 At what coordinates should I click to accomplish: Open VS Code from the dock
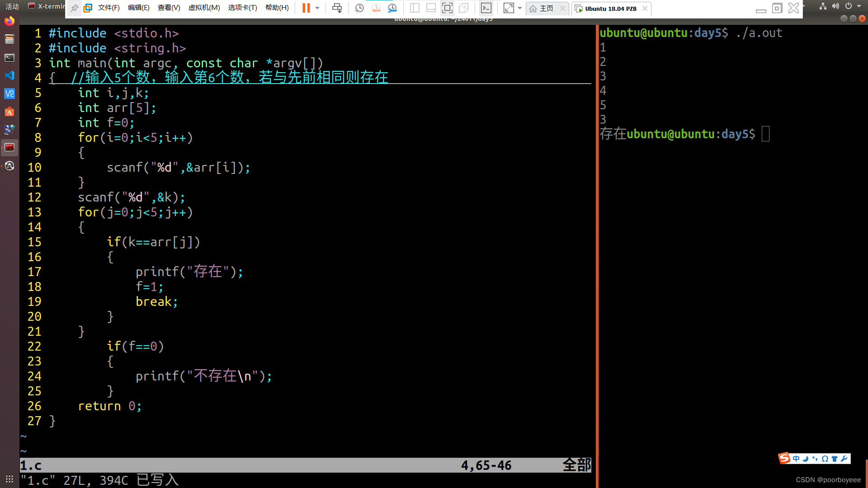(9, 75)
